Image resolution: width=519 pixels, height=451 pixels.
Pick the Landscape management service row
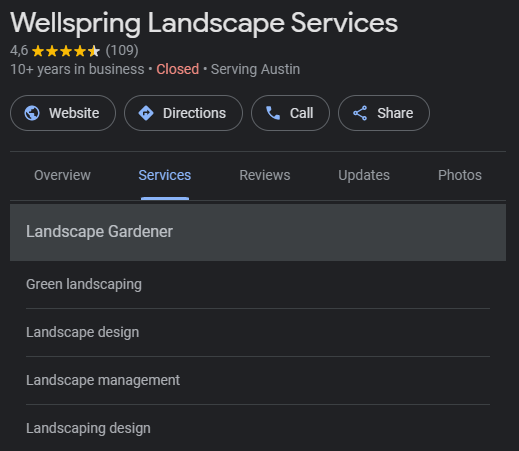258,381
